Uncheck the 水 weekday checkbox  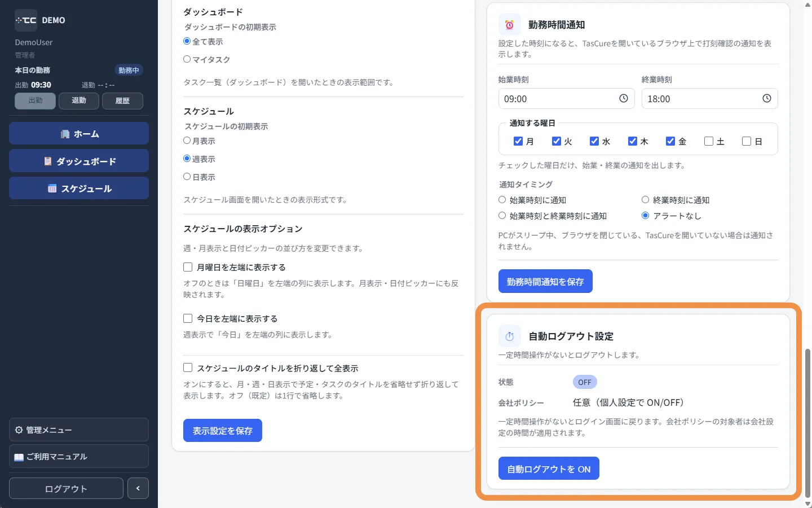[594, 141]
